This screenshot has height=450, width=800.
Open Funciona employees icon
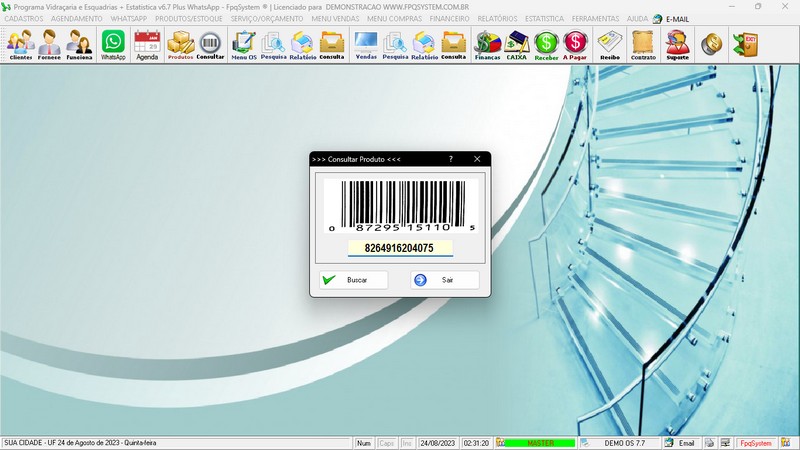80,45
